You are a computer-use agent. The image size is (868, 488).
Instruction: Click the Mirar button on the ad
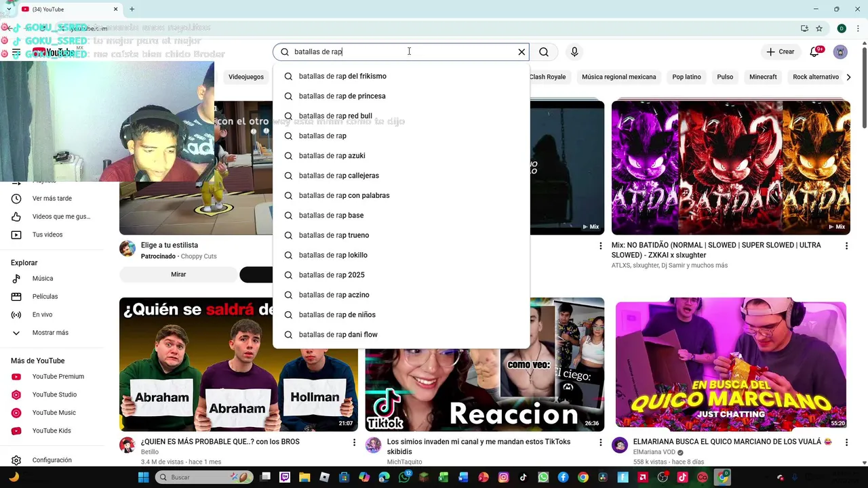(178, 274)
